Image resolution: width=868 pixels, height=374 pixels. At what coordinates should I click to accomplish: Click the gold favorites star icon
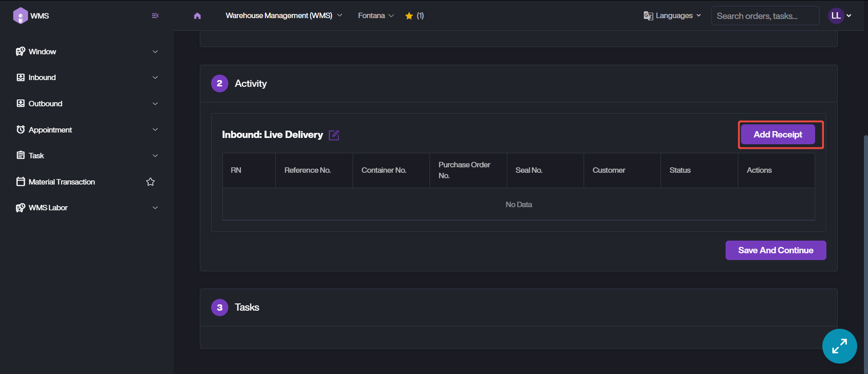[409, 16]
